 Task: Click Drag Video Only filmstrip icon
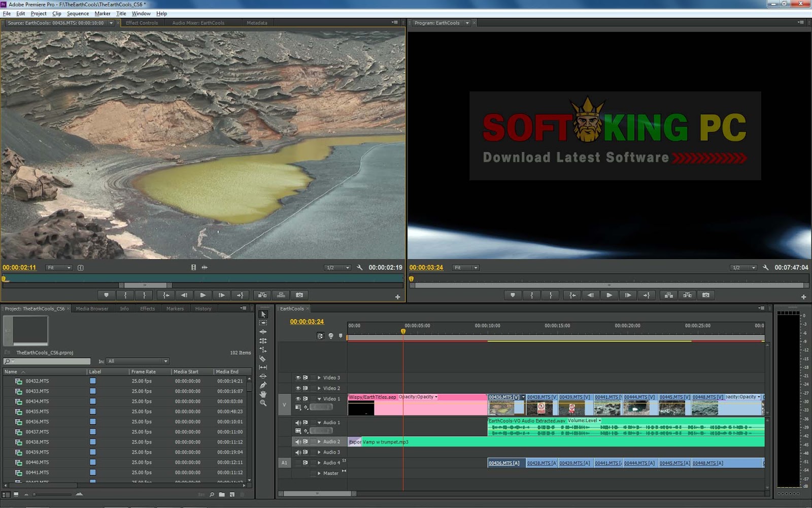(193, 267)
